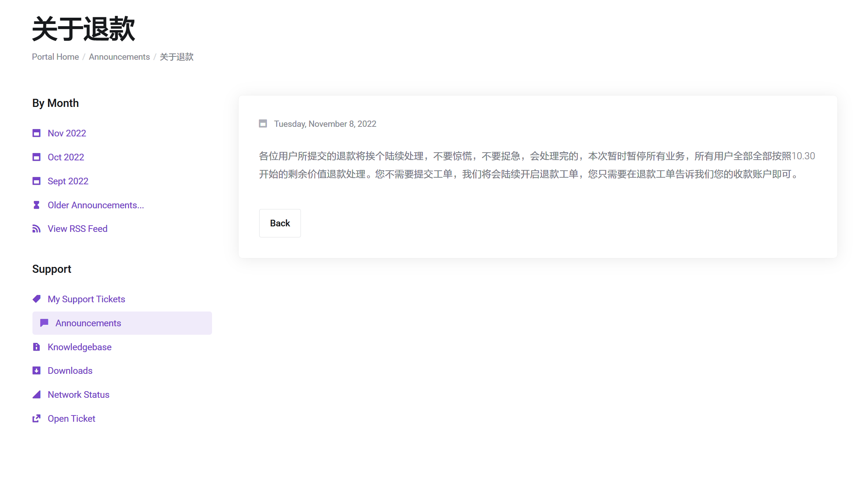Click the calendar icon beside Nov 2022

point(36,133)
